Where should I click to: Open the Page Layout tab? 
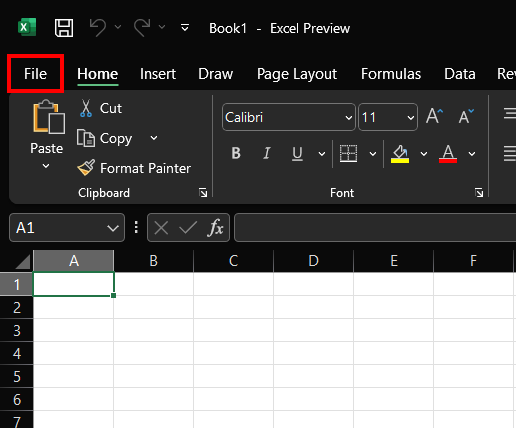pos(297,74)
